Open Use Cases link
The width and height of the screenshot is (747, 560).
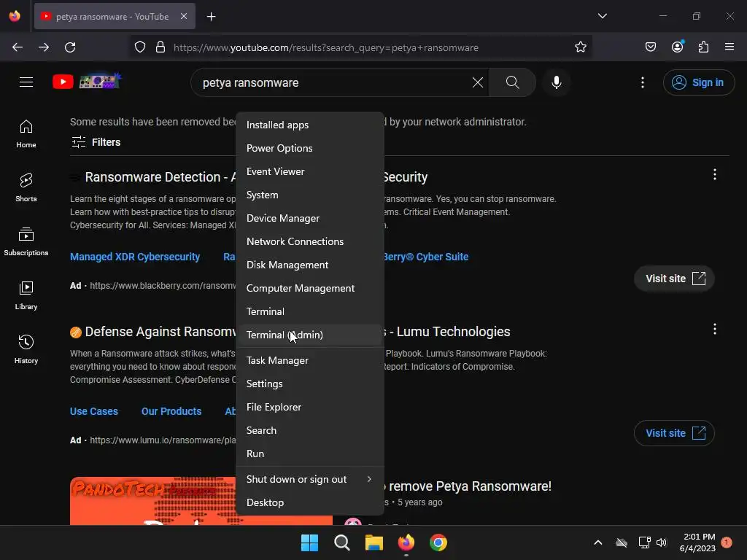[94, 411]
